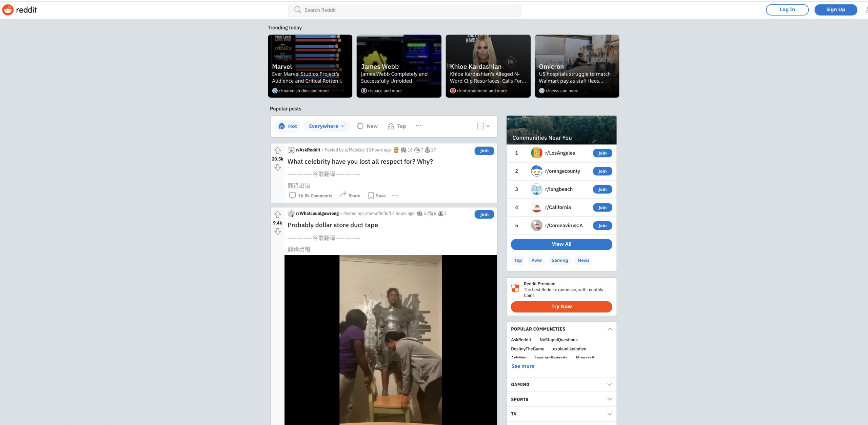Sort posts by New
The height and width of the screenshot is (425, 868).
click(367, 126)
